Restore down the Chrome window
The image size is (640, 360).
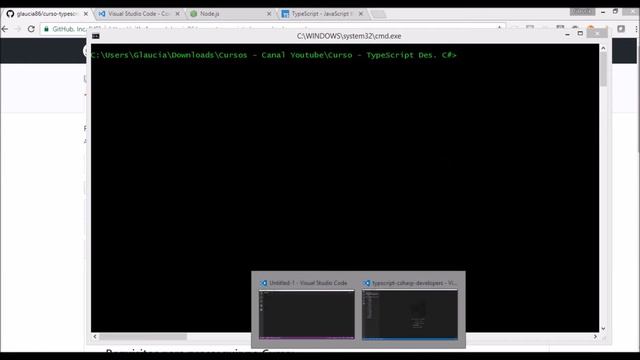(615, 12)
